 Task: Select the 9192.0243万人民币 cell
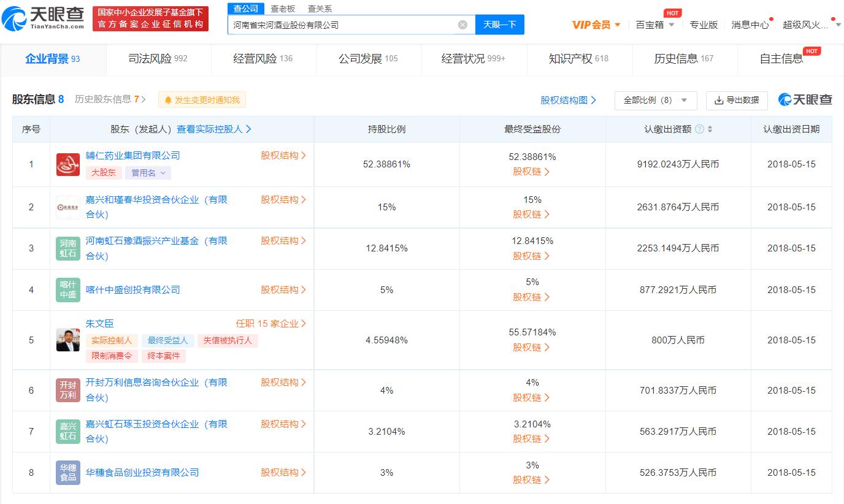[678, 164]
